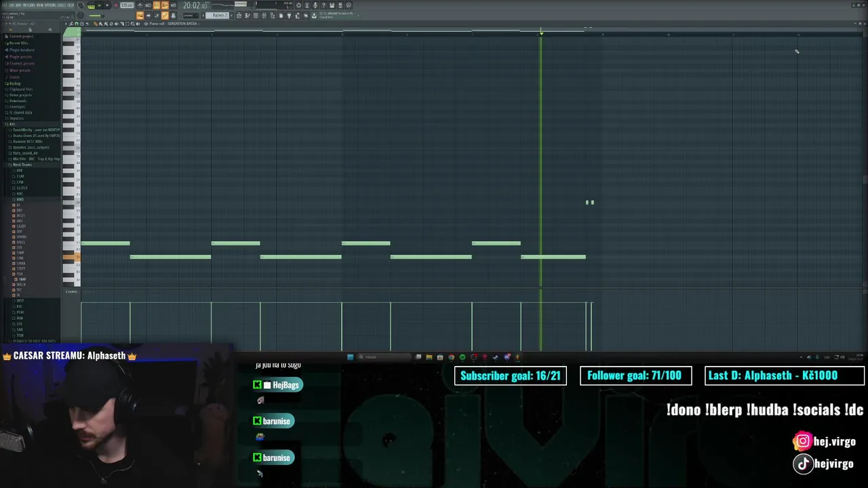Adjust the master pitch knob

(x=80, y=16)
